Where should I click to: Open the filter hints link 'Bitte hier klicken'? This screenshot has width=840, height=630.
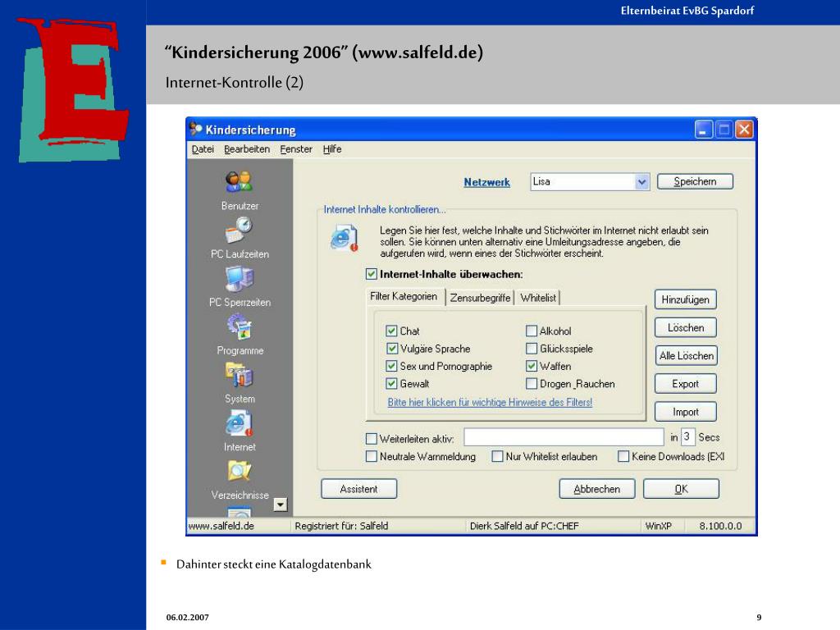coord(491,402)
